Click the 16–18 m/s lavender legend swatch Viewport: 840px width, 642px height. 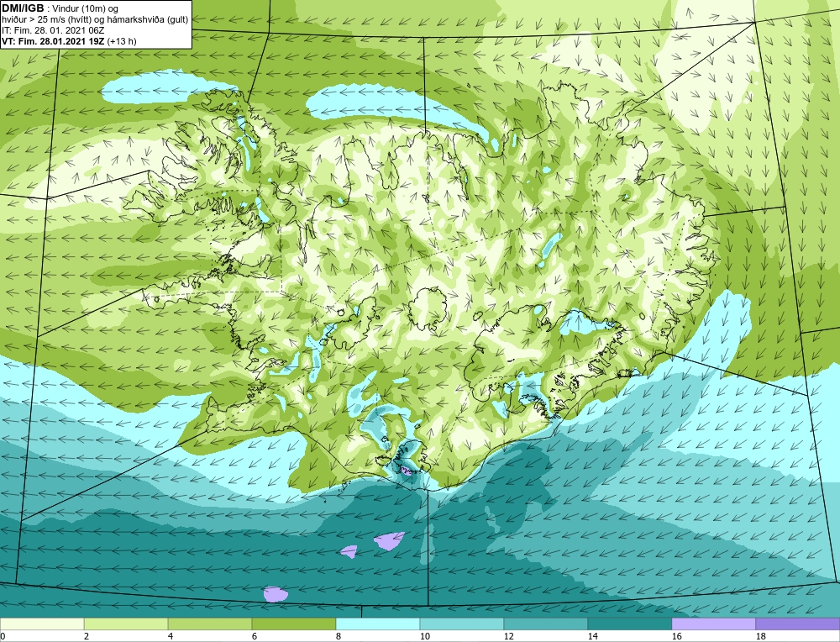tap(713, 624)
